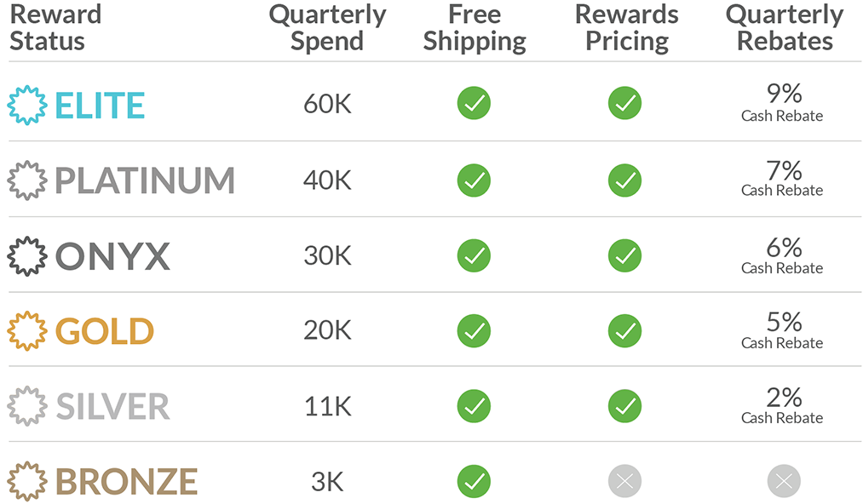This screenshot has height=504, width=863.
Task: Click the BRONZE tier label
Action: pyautogui.click(x=127, y=482)
